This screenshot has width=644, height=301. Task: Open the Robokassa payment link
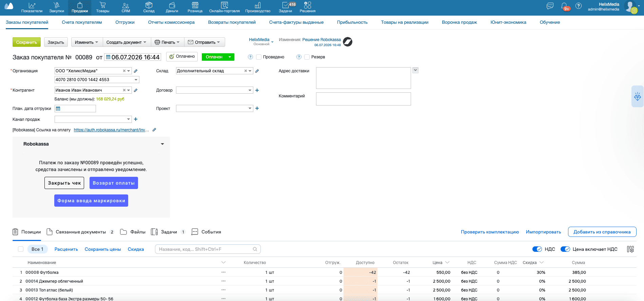point(111,130)
